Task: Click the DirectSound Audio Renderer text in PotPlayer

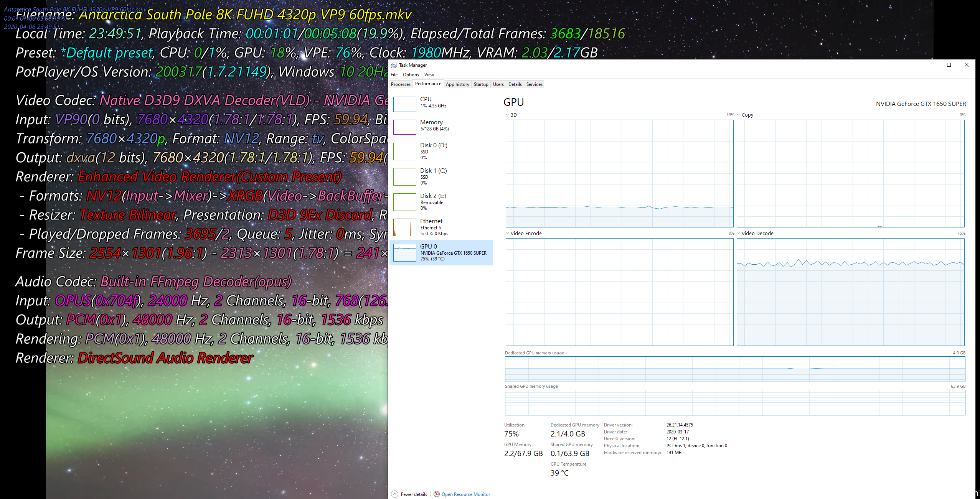Action: 165,358
